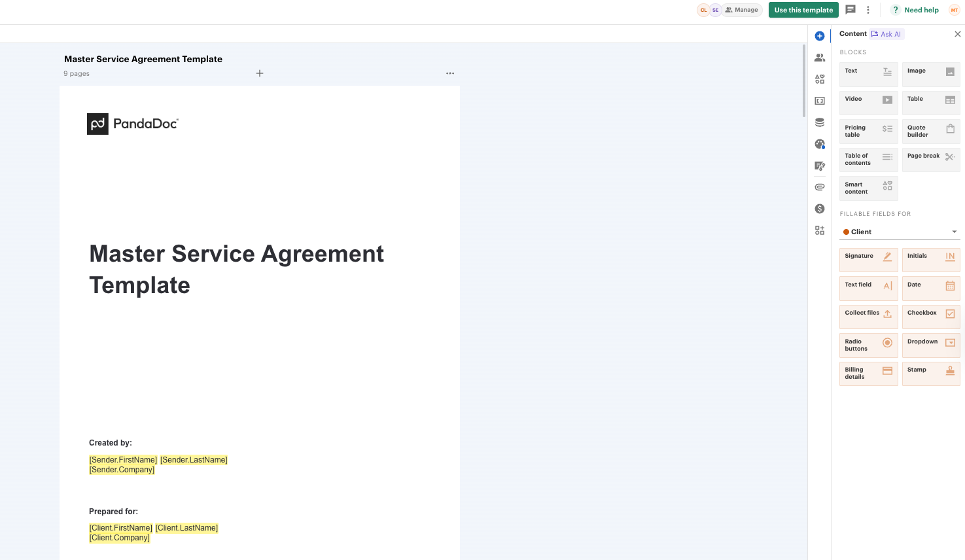This screenshot has width=965, height=560.
Task: Select the Signature field
Action: point(869,260)
